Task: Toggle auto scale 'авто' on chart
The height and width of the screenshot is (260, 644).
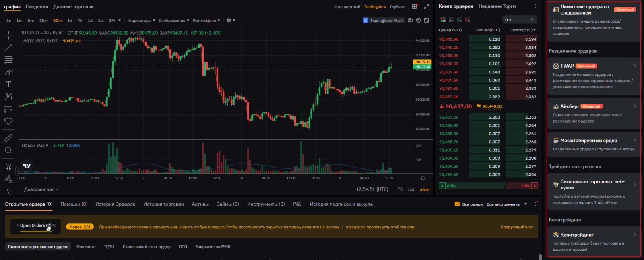Action: click(425, 189)
